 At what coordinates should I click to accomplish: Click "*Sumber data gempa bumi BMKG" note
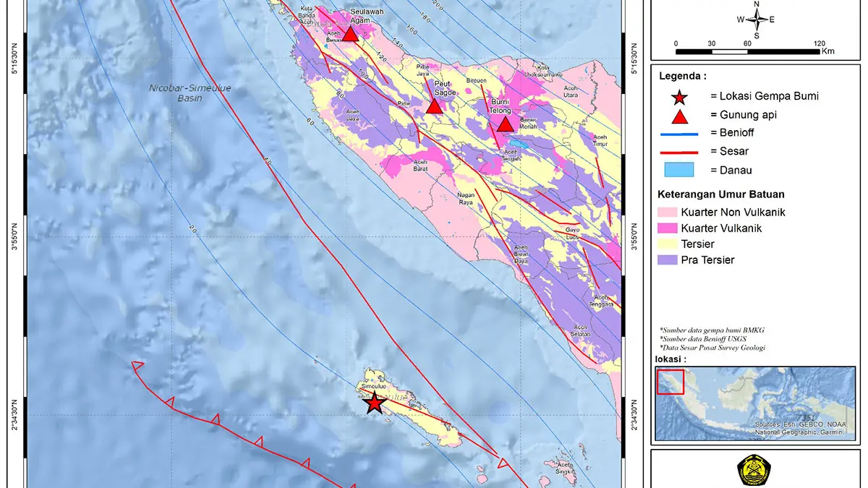coord(712,330)
